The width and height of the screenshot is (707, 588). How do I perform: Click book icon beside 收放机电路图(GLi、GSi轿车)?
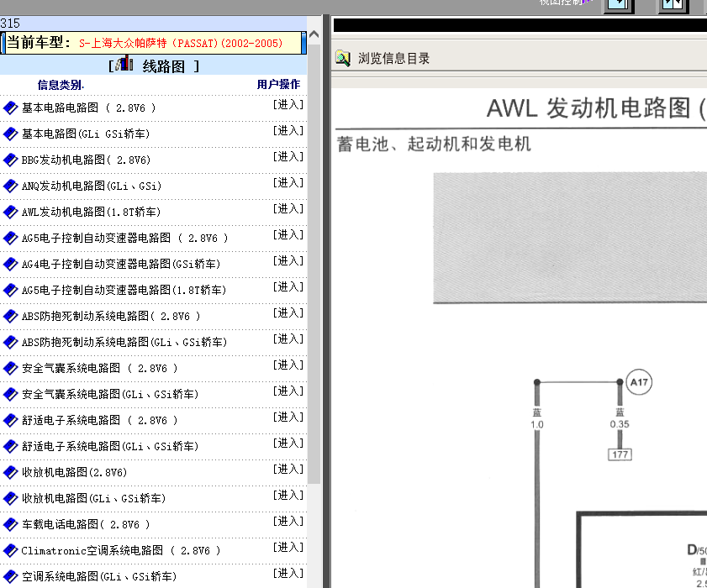click(x=10, y=499)
